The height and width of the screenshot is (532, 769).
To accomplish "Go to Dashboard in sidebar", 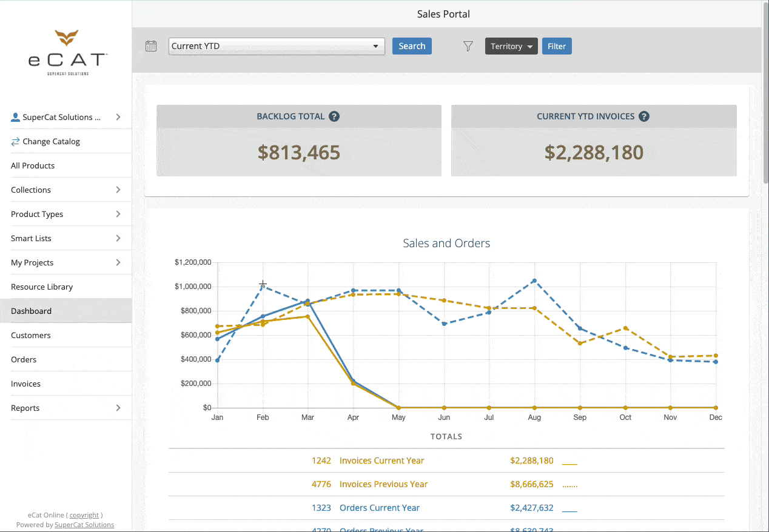I will click(x=65, y=311).
